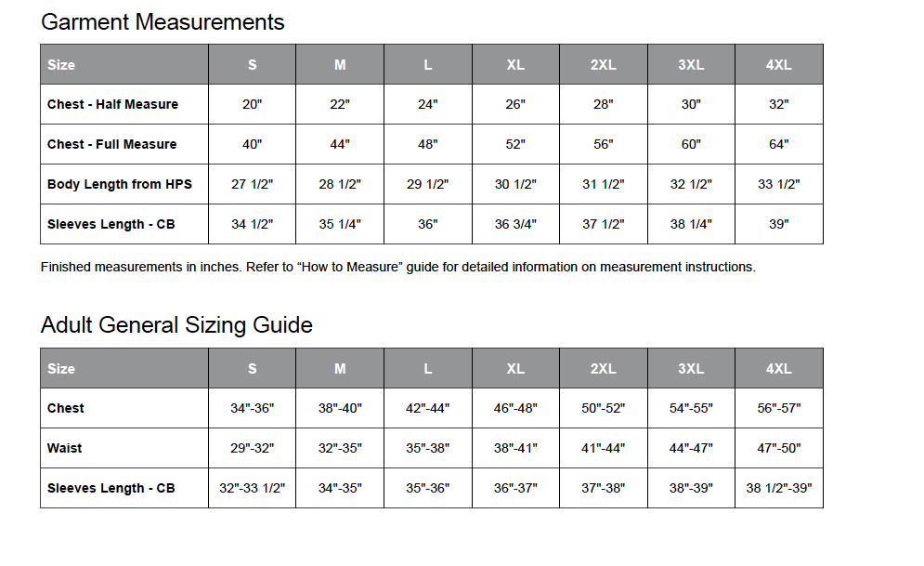This screenshot has height=566, width=924.
Task: Click the "Waist" row label
Action: [x=65, y=448]
